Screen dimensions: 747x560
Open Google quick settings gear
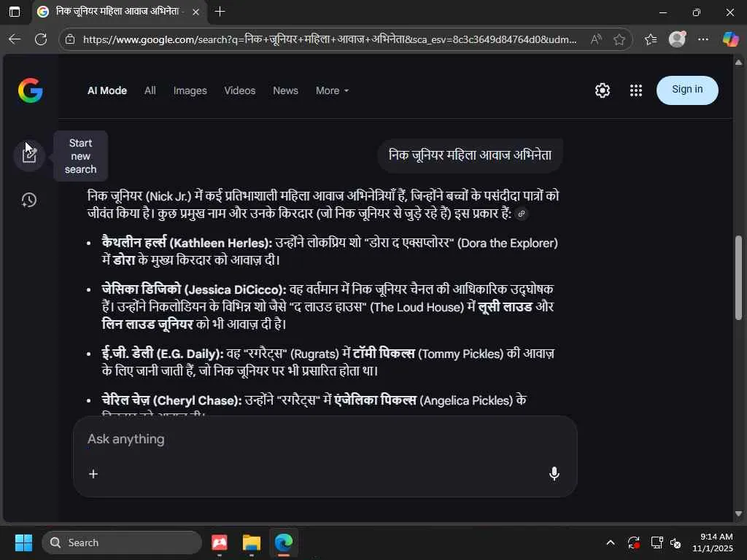click(602, 90)
